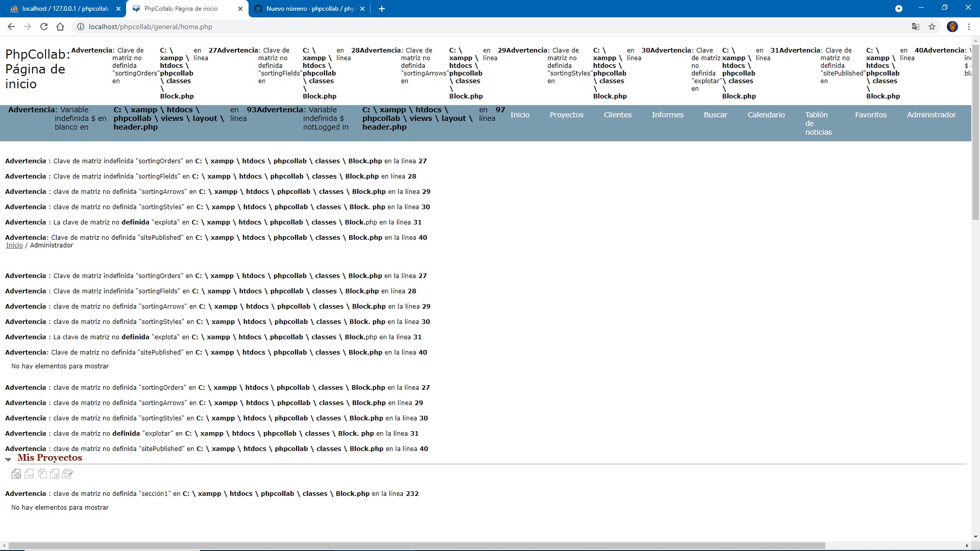The height and width of the screenshot is (551, 980).
Task: Open the tab search dropdown arrow
Action: 899,9
